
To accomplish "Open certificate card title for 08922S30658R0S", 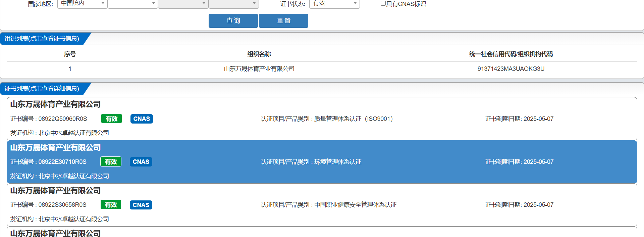I will [55, 191].
